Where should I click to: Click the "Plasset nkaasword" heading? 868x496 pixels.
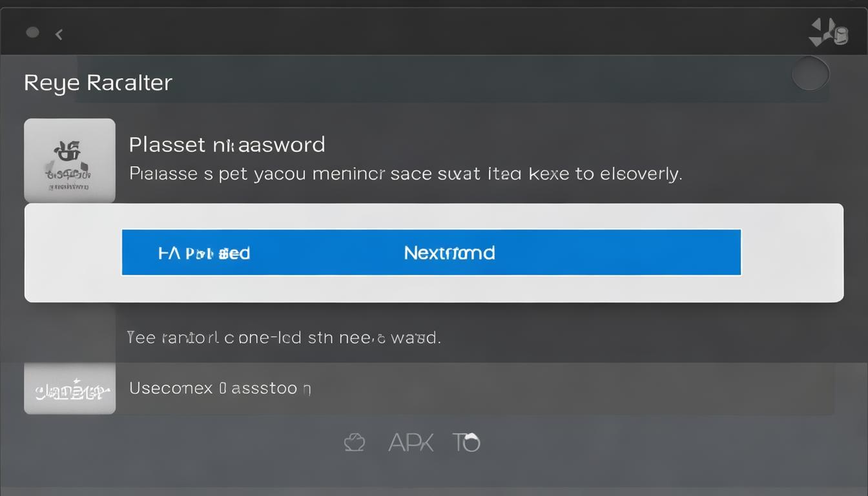click(x=227, y=144)
